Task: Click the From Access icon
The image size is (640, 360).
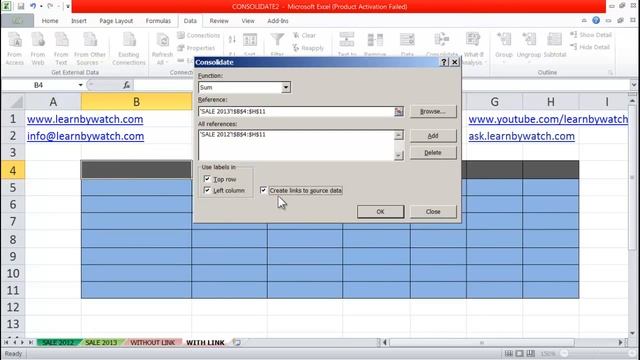Action: pos(15,49)
